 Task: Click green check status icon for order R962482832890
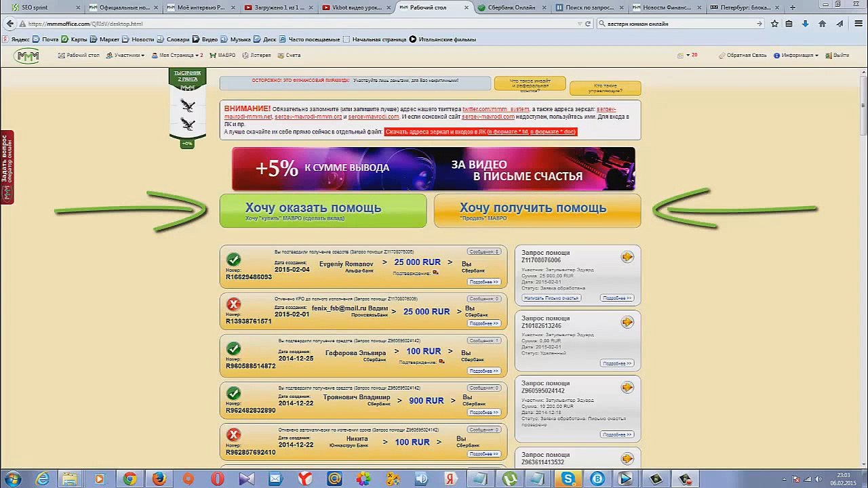pyautogui.click(x=234, y=393)
